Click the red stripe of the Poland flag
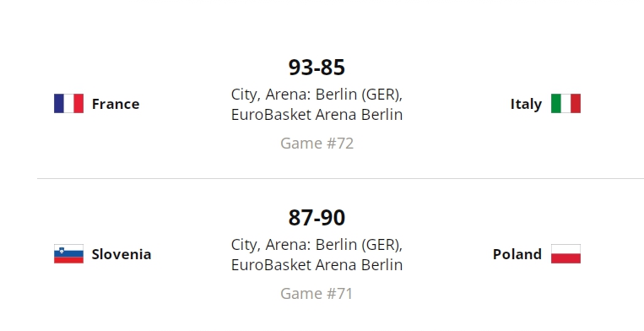The height and width of the screenshot is (331, 644). [x=566, y=258]
